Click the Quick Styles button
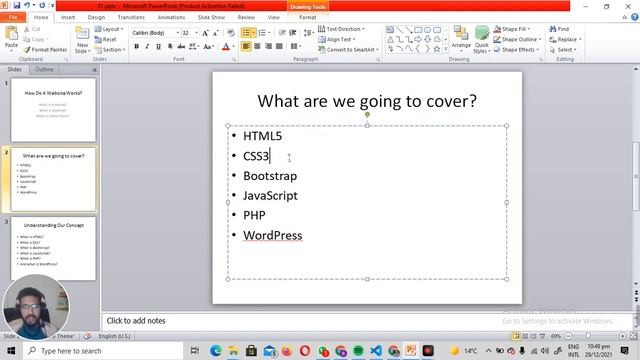The width and height of the screenshot is (640, 360). 482,39
